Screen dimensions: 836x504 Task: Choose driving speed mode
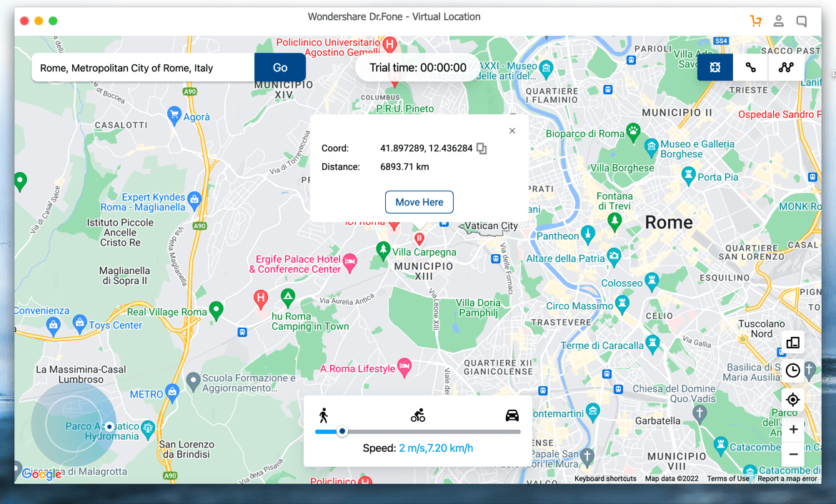[x=512, y=415]
